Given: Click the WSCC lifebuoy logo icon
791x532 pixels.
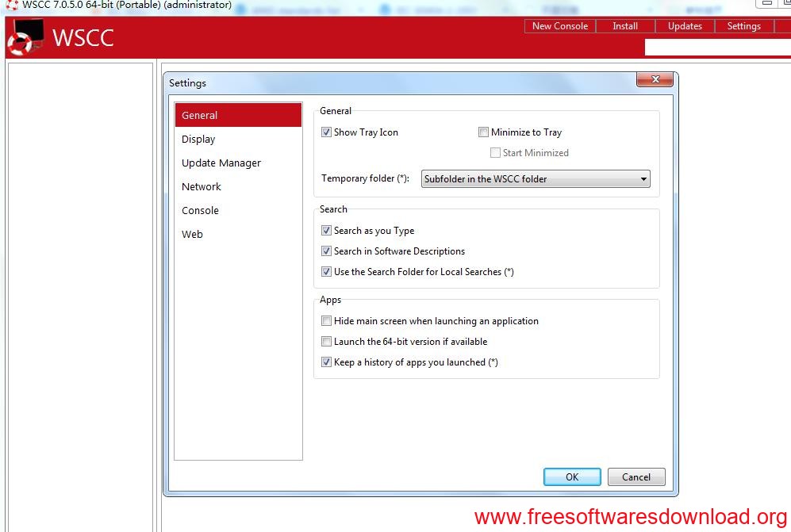Looking at the screenshot, I should tap(25, 37).
